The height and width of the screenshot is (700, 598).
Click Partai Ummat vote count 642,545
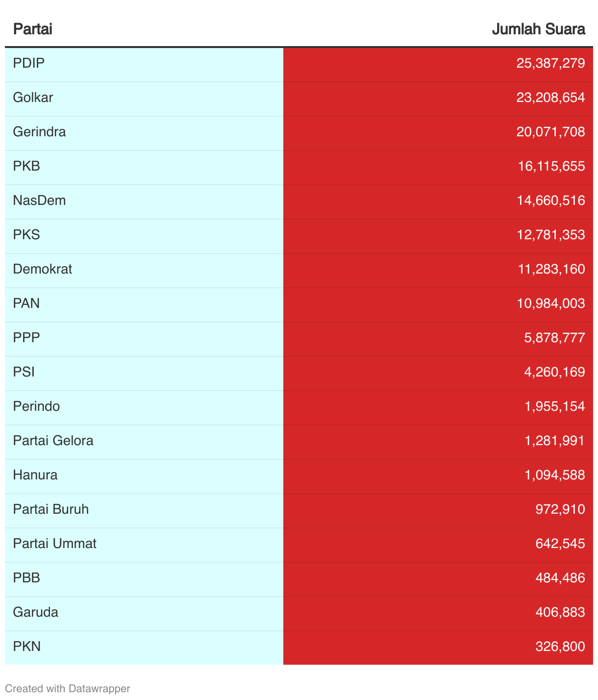(x=560, y=544)
